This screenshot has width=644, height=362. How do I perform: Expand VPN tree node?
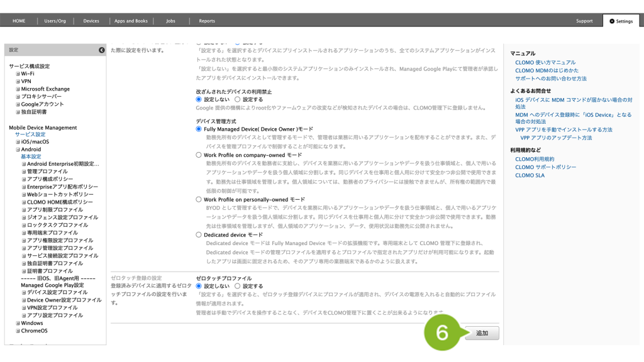coord(18,82)
